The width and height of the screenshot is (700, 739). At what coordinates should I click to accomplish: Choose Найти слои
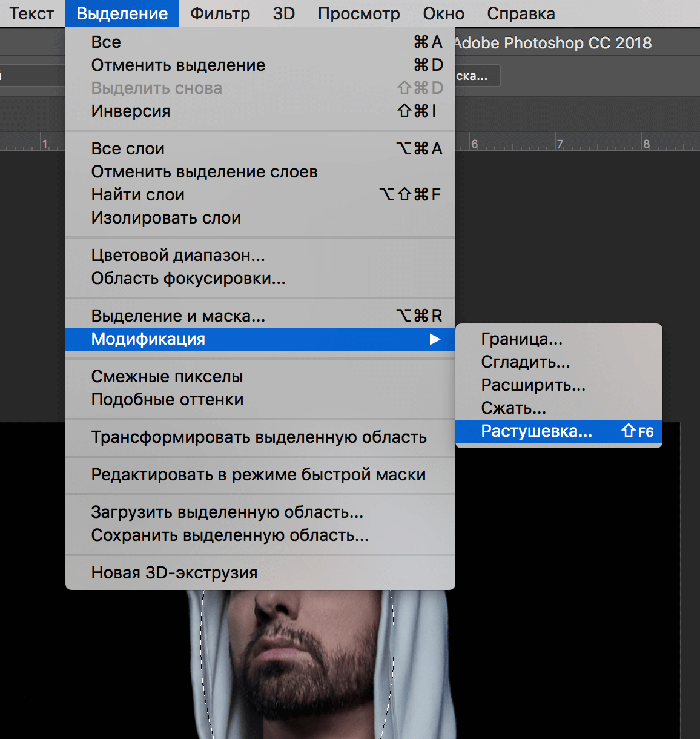[x=137, y=194]
